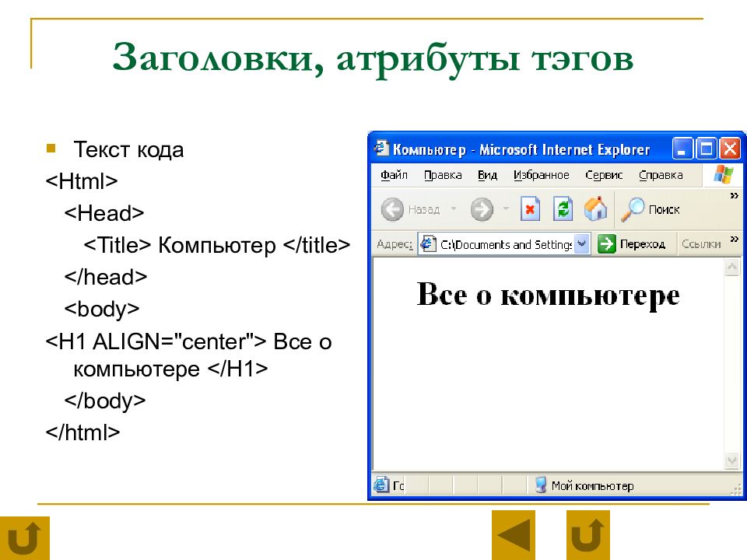Click the Мой компьютер zone in the status bar
The width and height of the screenshot is (747, 560).
pos(584,485)
